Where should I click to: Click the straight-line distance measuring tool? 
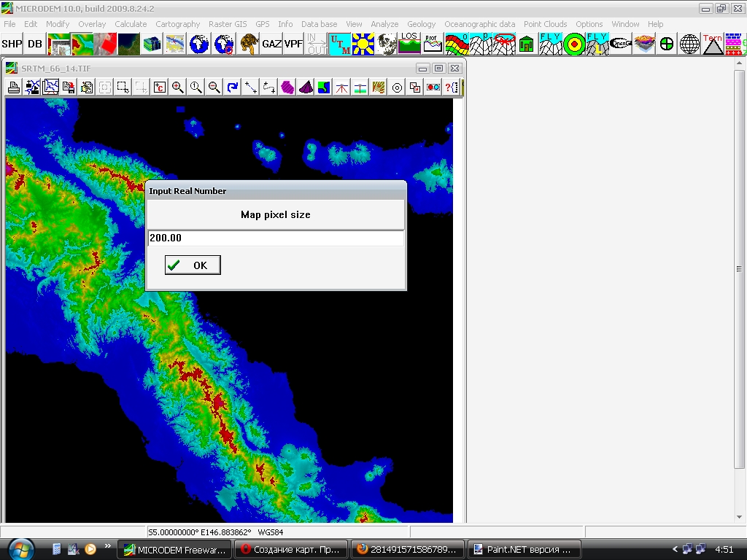point(251,87)
